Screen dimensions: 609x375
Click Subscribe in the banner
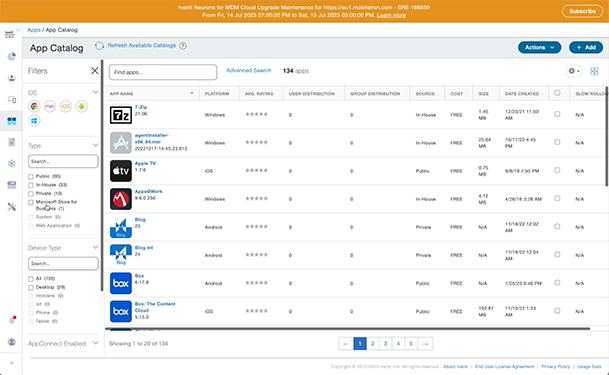(582, 11)
